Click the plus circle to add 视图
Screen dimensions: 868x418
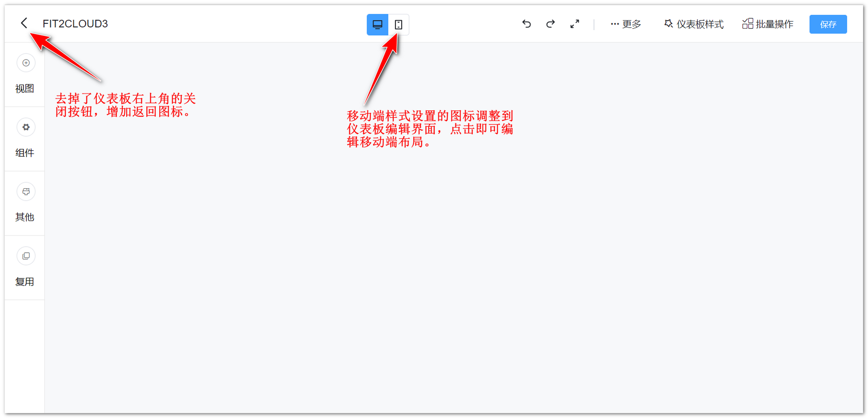pyautogui.click(x=26, y=63)
